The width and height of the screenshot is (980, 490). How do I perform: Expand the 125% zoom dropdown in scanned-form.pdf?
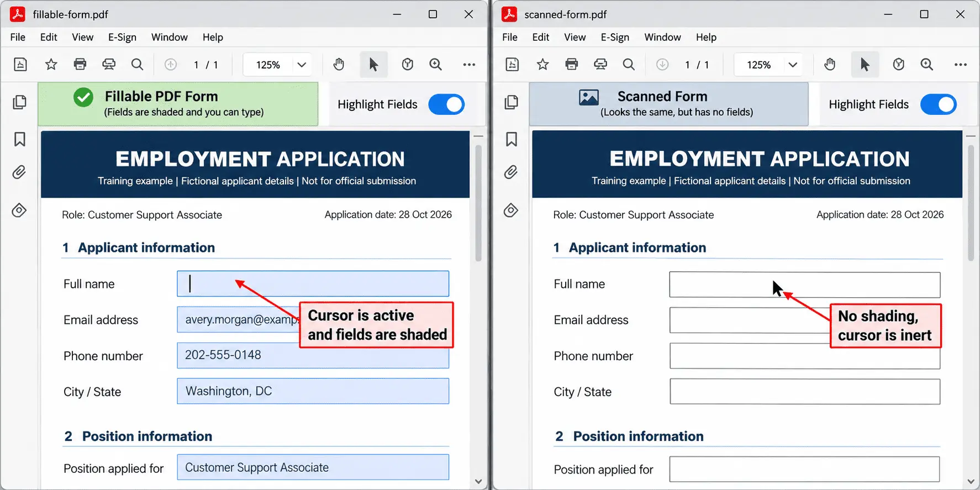pyautogui.click(x=793, y=65)
